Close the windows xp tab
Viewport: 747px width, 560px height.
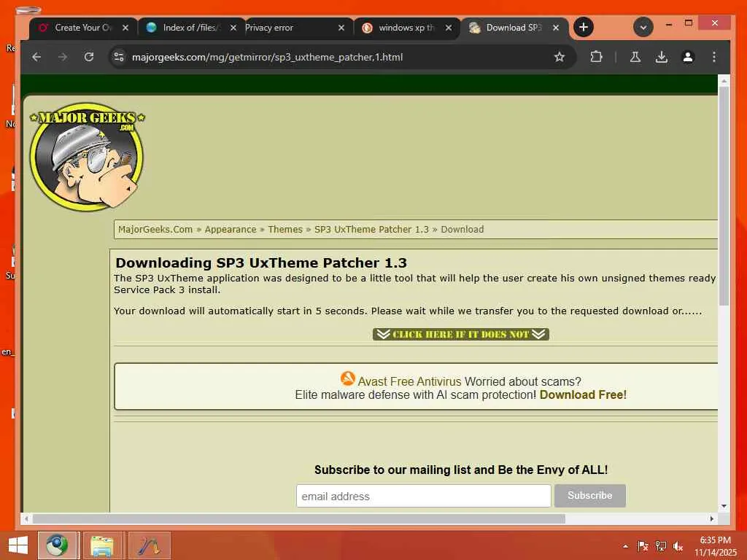click(x=449, y=28)
